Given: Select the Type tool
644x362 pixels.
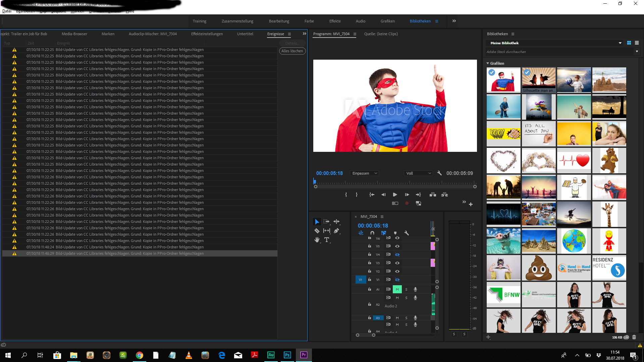Looking at the screenshot, I should click(x=326, y=240).
